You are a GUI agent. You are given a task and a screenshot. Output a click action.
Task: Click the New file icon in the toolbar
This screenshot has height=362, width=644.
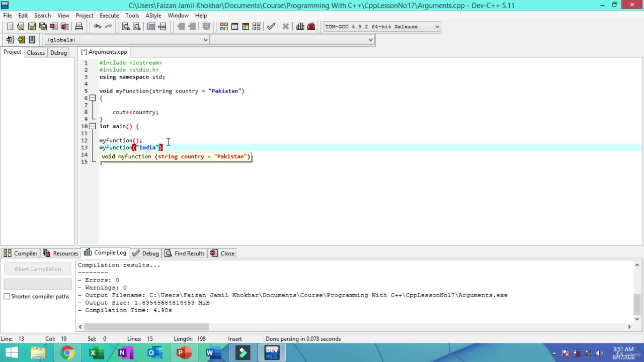point(10,27)
